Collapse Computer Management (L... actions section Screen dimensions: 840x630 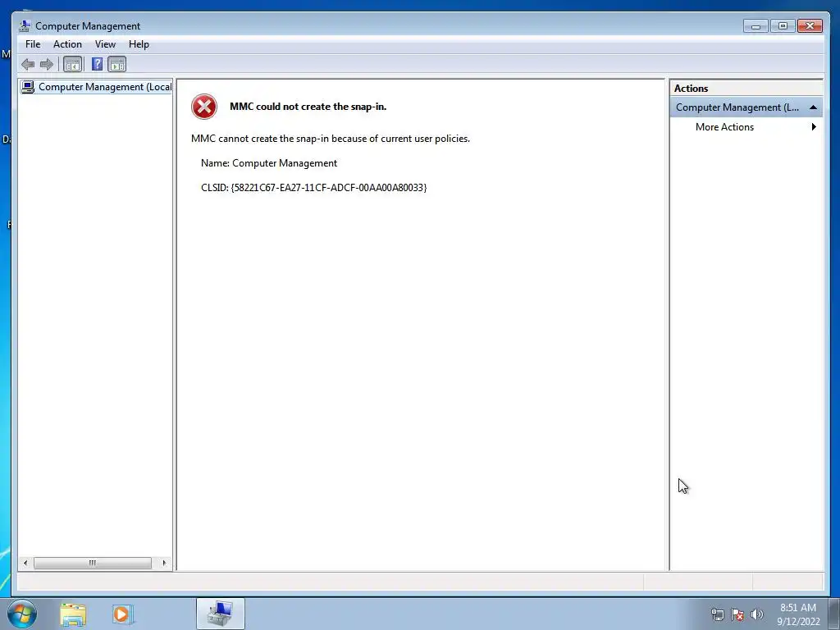(813, 107)
